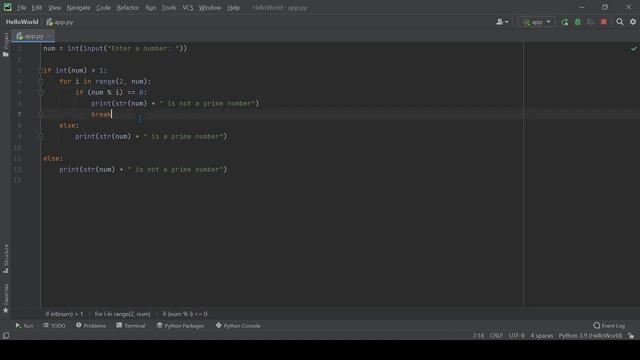Toggle tool window bars icon in status bar corner
Viewport: 640px width, 360px height.
click(6, 336)
